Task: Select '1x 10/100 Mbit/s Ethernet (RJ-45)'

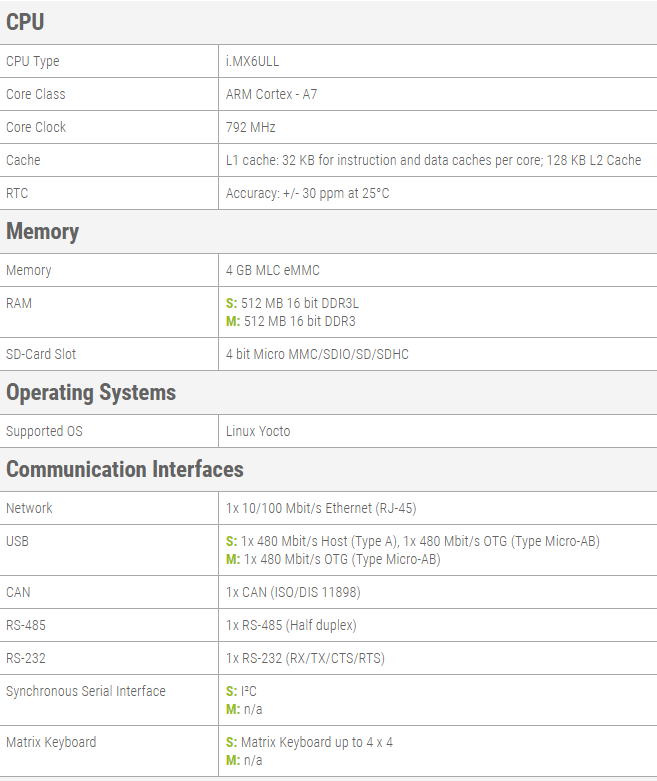Action: pos(321,508)
